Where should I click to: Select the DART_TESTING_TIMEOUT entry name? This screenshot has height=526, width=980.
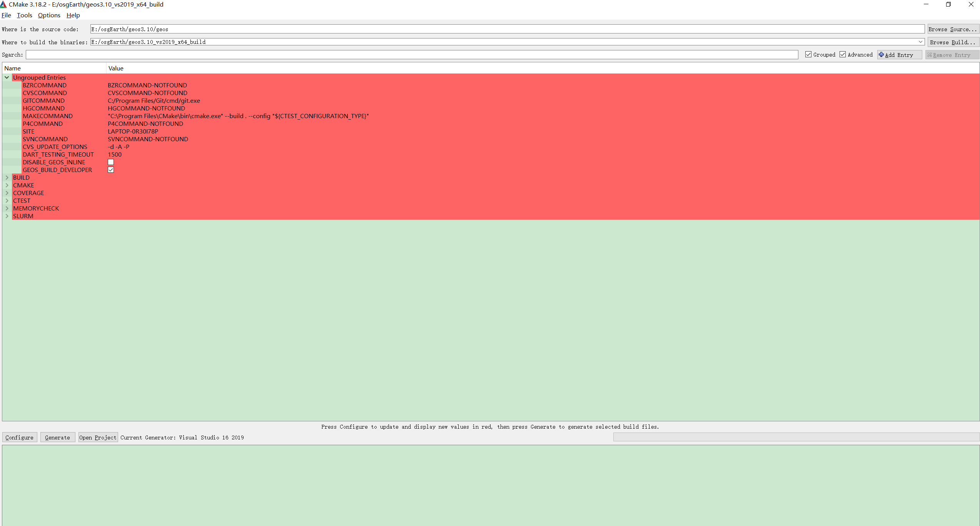(x=58, y=154)
